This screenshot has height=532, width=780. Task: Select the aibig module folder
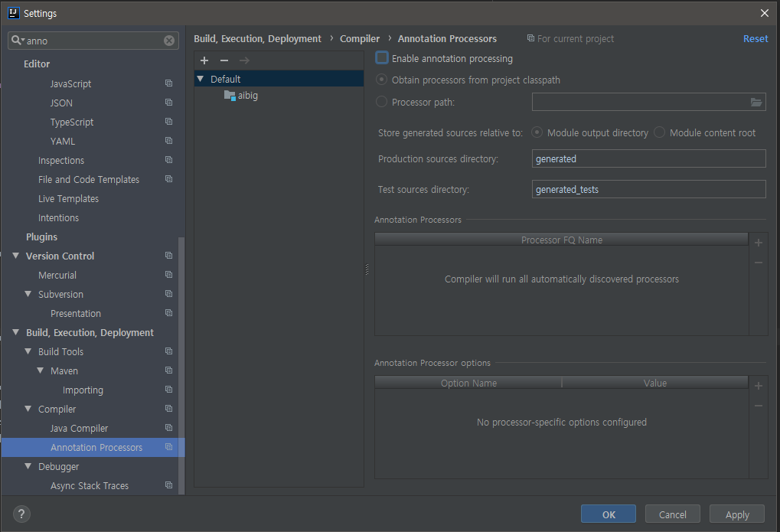tap(241, 96)
